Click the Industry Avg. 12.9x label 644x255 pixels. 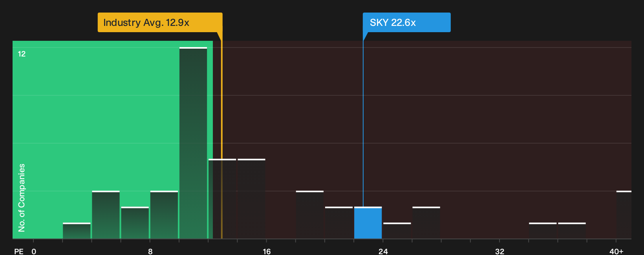click(x=160, y=22)
